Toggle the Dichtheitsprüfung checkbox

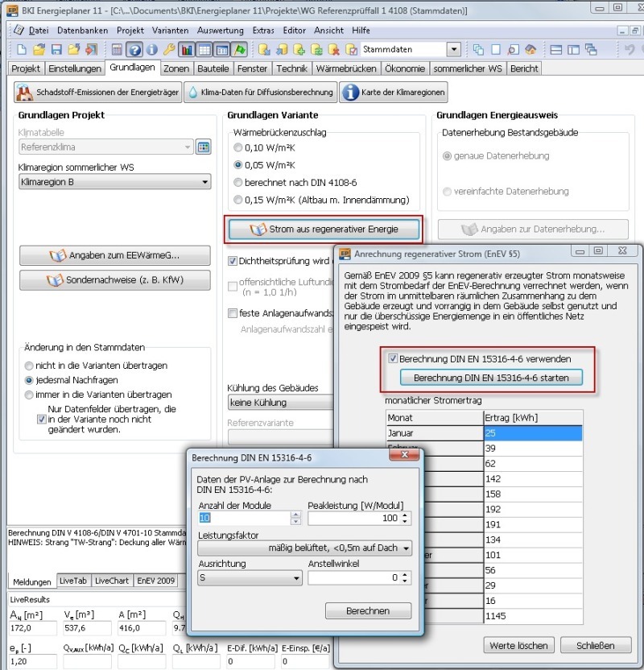pos(233,261)
